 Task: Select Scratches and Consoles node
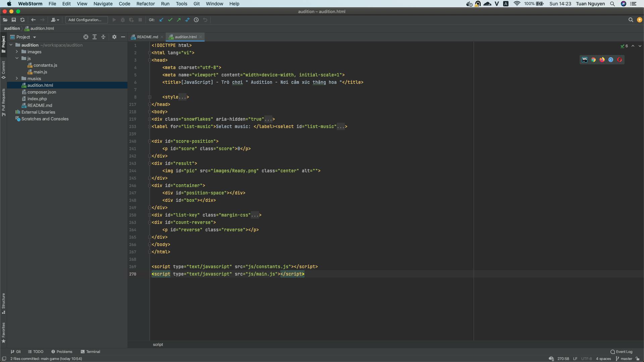[x=45, y=119]
